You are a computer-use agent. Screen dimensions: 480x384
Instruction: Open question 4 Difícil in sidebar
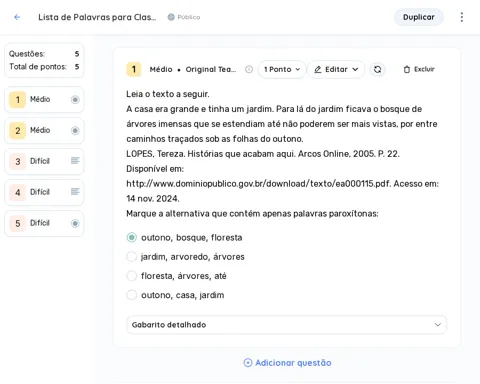44,192
